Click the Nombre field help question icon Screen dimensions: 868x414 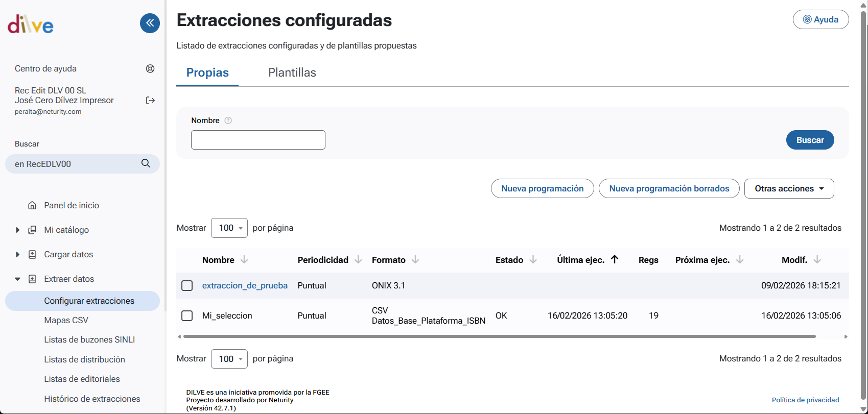coord(228,120)
